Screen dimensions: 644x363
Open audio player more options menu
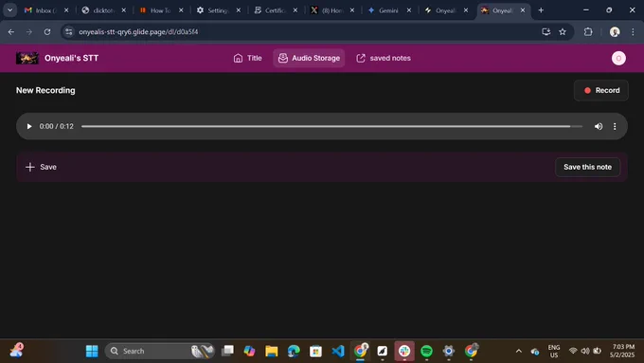615,126
